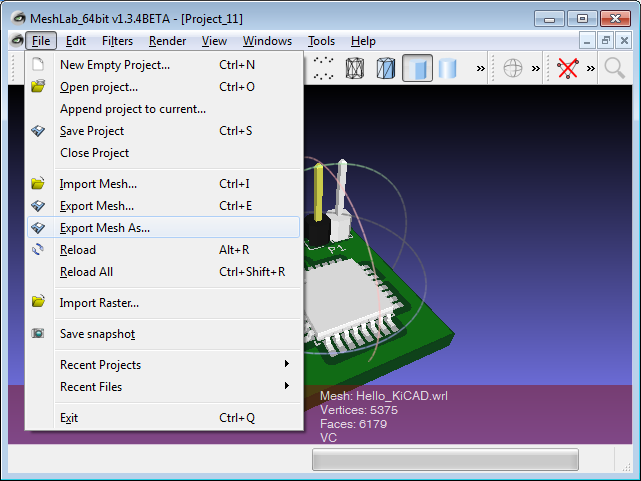Select Save Project menu entry
The height and width of the screenshot is (481, 641).
164,131
